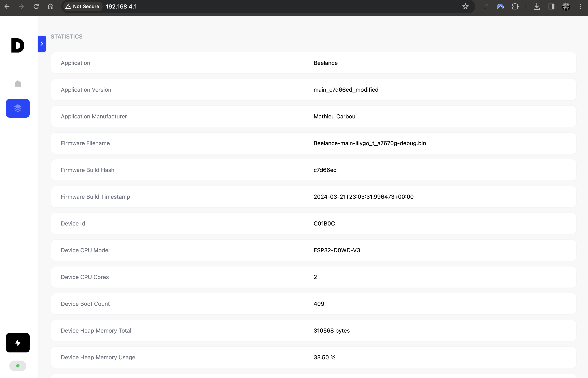588x378 pixels.
Task: Click the D dashboard logo
Action: (18, 45)
